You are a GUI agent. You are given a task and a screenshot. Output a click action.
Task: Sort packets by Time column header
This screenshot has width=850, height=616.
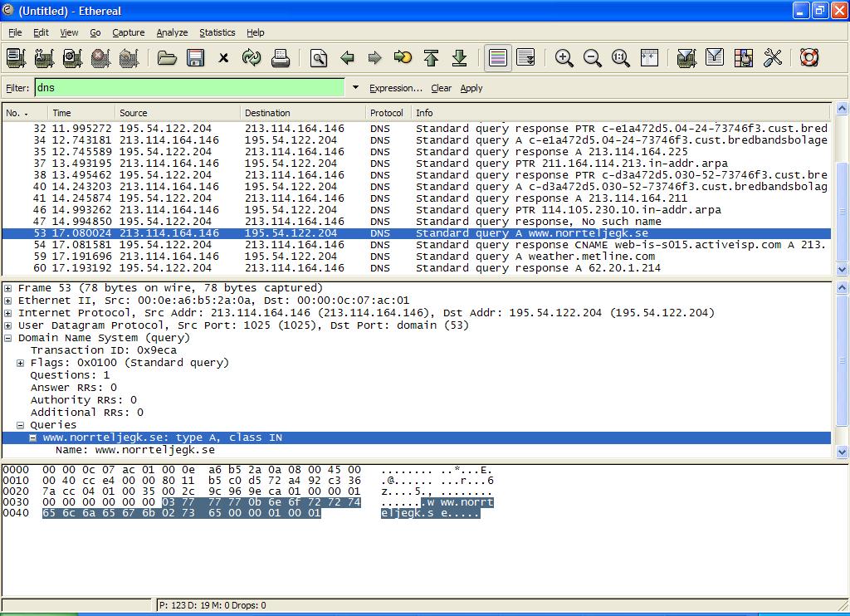tap(81, 113)
